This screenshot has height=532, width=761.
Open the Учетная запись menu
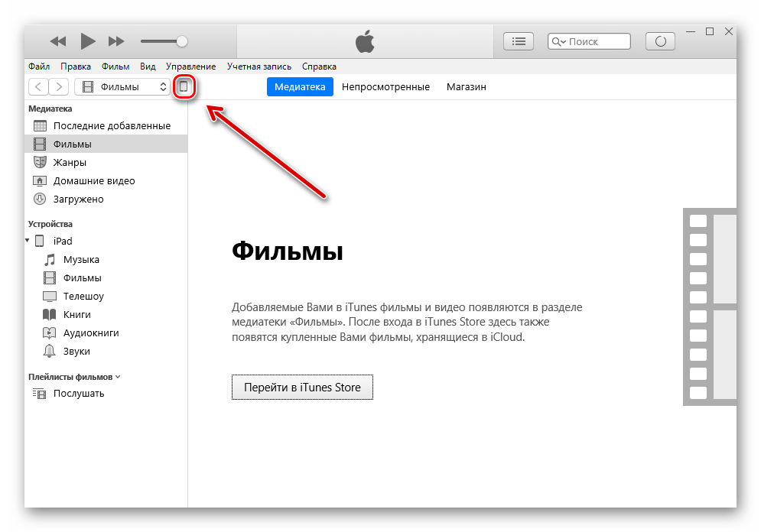click(259, 66)
